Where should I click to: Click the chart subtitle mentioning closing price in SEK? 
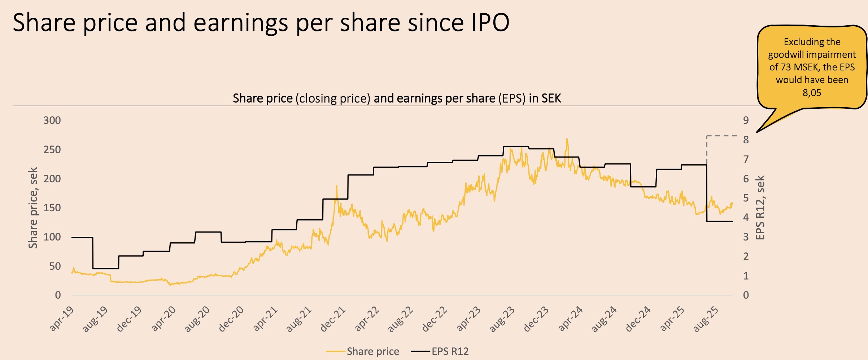pos(396,98)
